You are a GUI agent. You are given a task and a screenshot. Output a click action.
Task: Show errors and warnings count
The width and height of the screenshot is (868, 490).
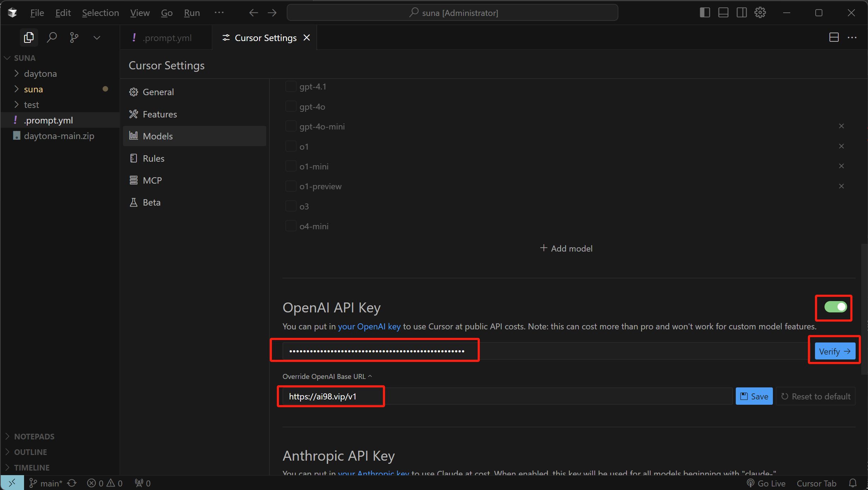pos(105,483)
